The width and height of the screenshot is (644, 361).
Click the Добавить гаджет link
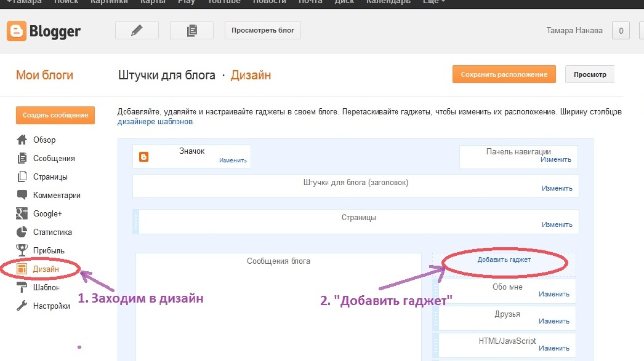[504, 260]
